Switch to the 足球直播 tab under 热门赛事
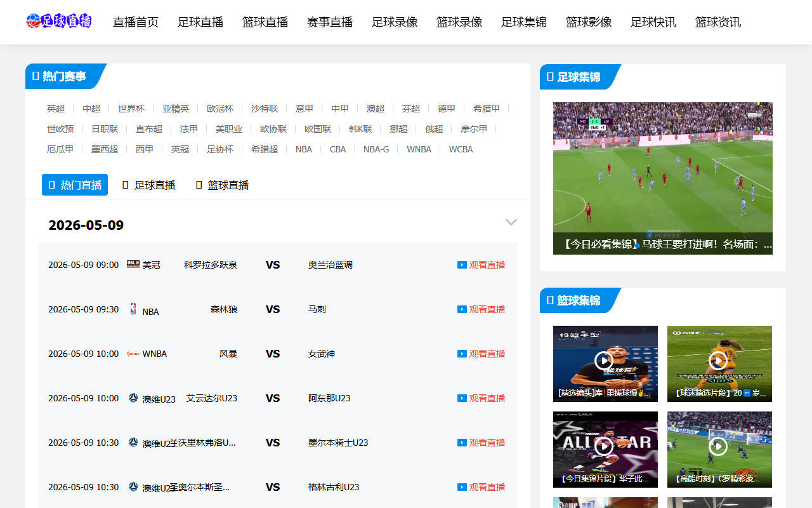The width and height of the screenshot is (812, 508). pyautogui.click(x=148, y=185)
